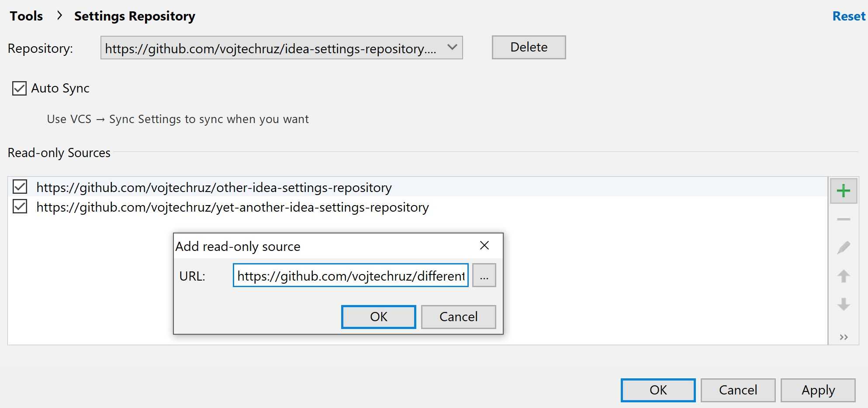The height and width of the screenshot is (408, 868).
Task: Click the Settings Repository breadcrumb title
Action: (135, 16)
